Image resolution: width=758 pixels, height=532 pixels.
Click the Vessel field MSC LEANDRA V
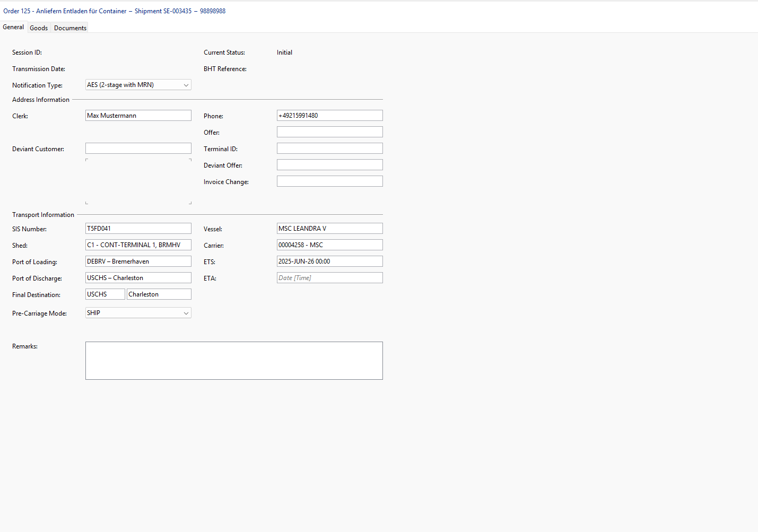(330, 229)
